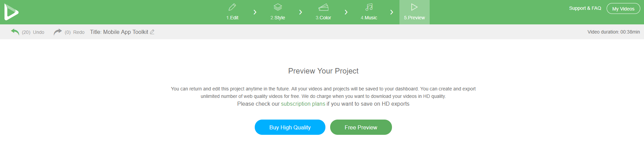The width and height of the screenshot is (644, 147).
Task: Select the pencil Edit step icon
Action: 232,7
